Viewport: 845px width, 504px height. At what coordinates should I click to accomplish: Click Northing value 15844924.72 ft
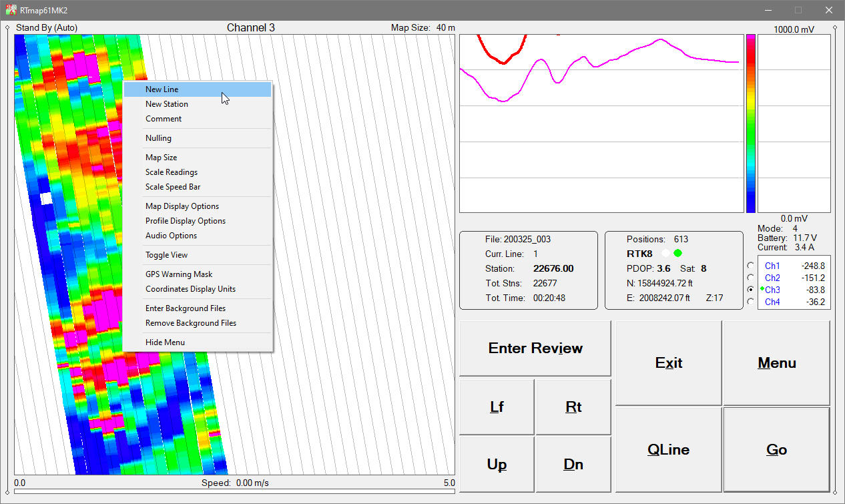(x=659, y=283)
